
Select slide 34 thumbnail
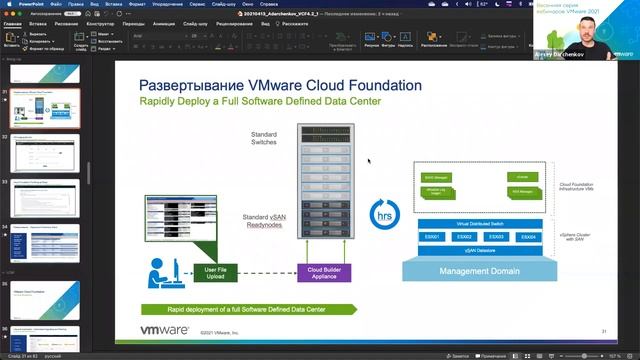45,243
